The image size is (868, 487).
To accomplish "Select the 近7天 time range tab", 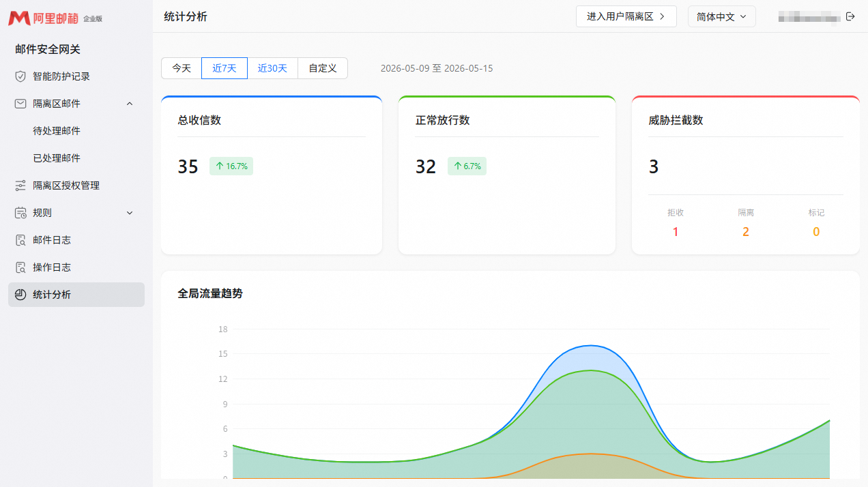I will (225, 68).
